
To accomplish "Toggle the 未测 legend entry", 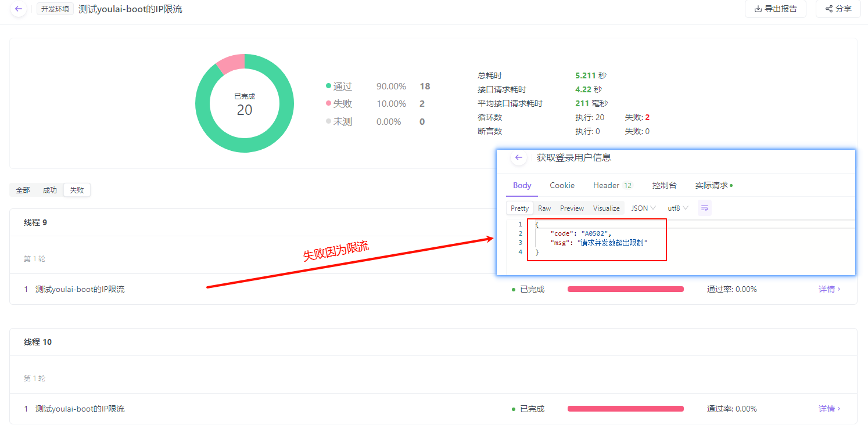I will pyautogui.click(x=339, y=122).
